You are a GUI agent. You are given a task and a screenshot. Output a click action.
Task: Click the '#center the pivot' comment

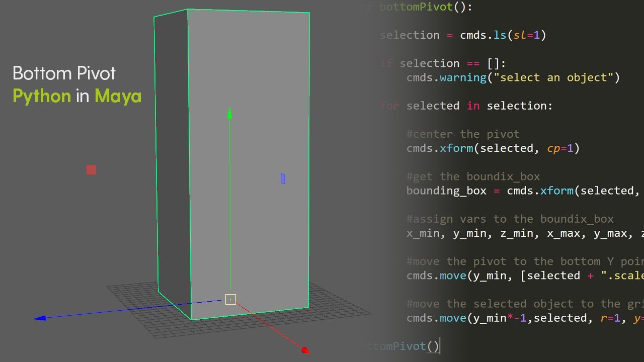coord(463,134)
